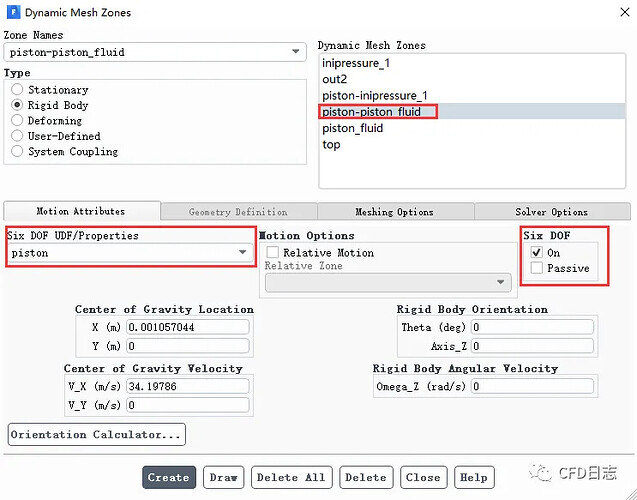Close the Dynamic Mesh Zones dialog with X

(x=625, y=12)
